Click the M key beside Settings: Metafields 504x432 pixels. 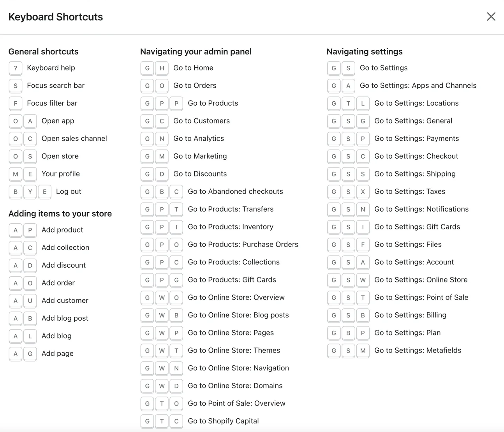click(363, 351)
